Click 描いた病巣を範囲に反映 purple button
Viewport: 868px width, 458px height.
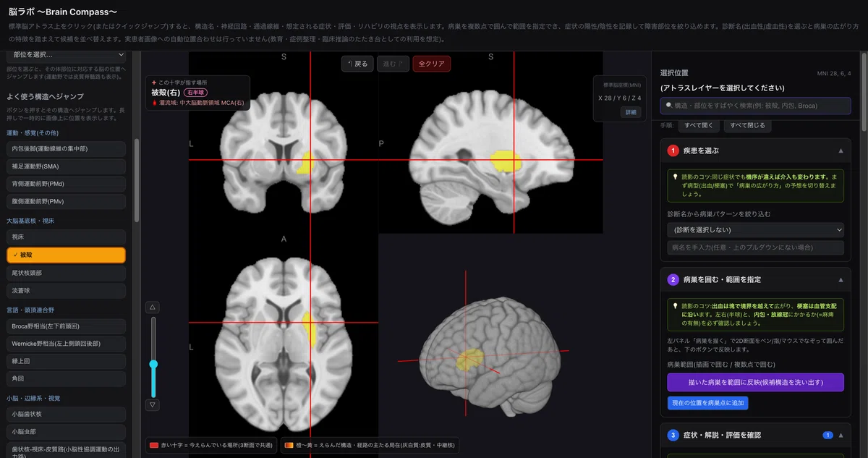point(755,382)
